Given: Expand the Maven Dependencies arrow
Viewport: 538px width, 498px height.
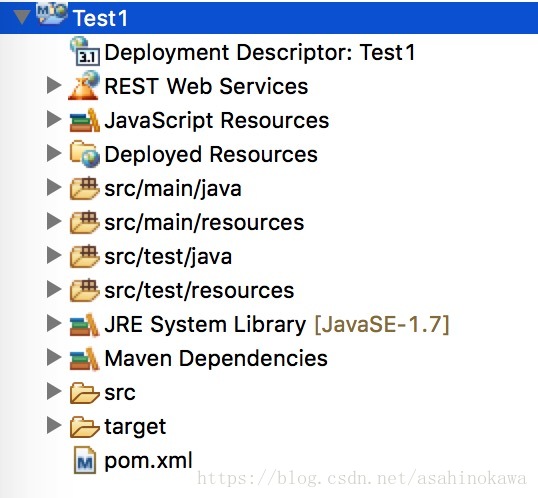Looking at the screenshot, I should coord(54,357).
